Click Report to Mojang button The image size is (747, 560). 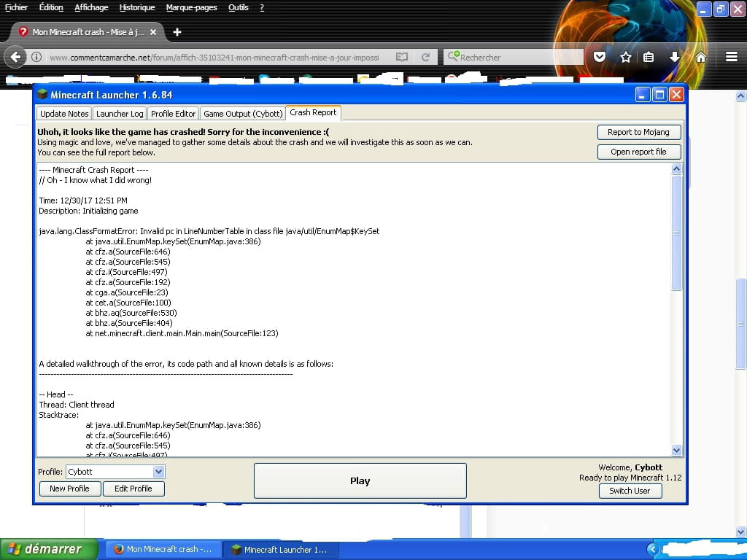point(638,132)
